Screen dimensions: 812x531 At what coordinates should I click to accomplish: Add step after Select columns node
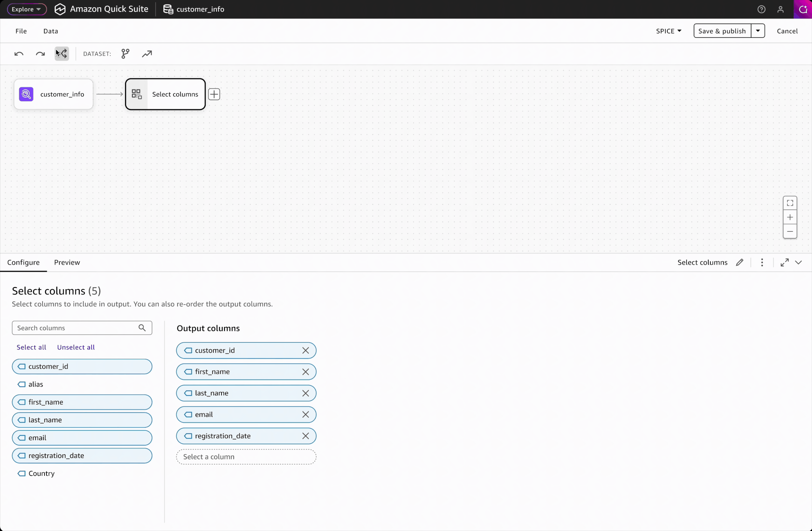(x=214, y=94)
